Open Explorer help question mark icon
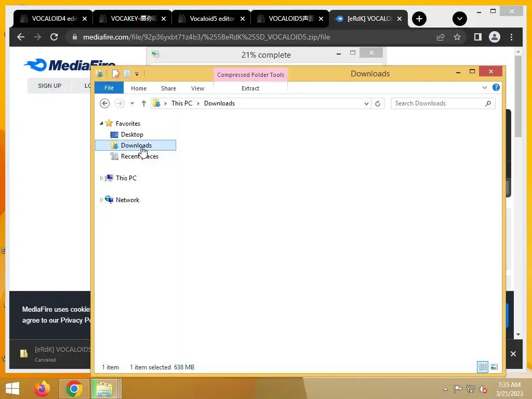The width and height of the screenshot is (532, 399). (496, 87)
